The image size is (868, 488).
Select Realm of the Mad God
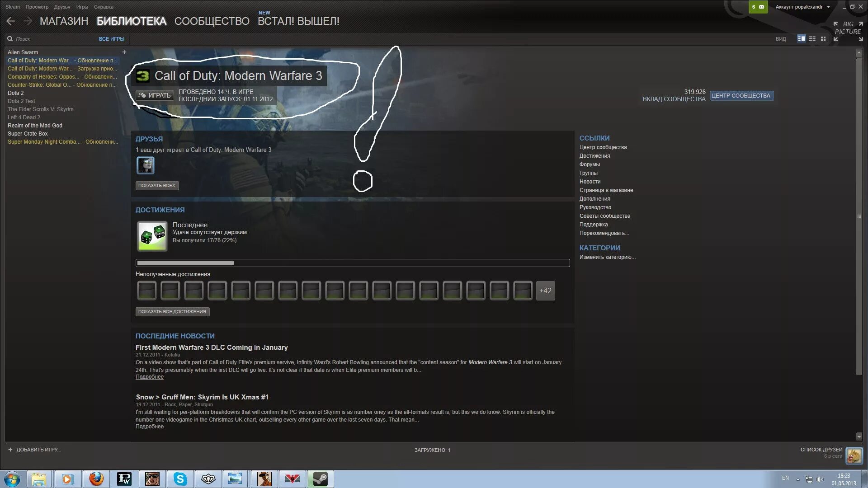point(35,126)
